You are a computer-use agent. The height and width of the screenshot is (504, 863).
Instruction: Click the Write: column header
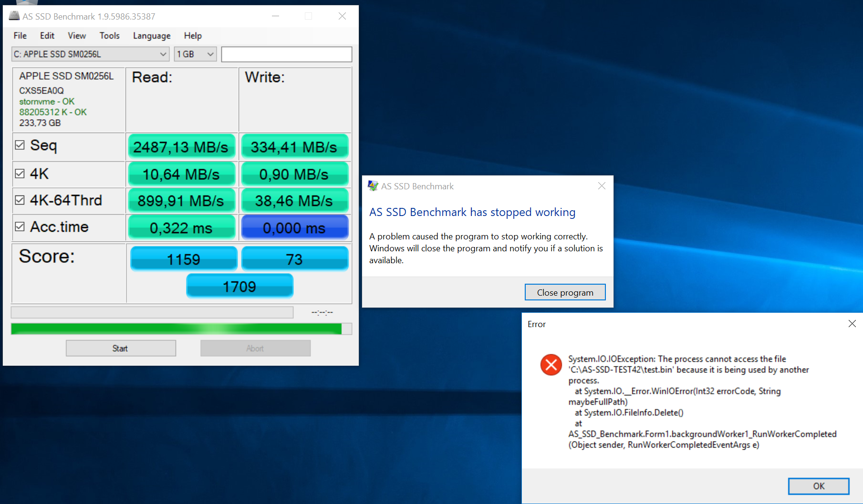[265, 77]
